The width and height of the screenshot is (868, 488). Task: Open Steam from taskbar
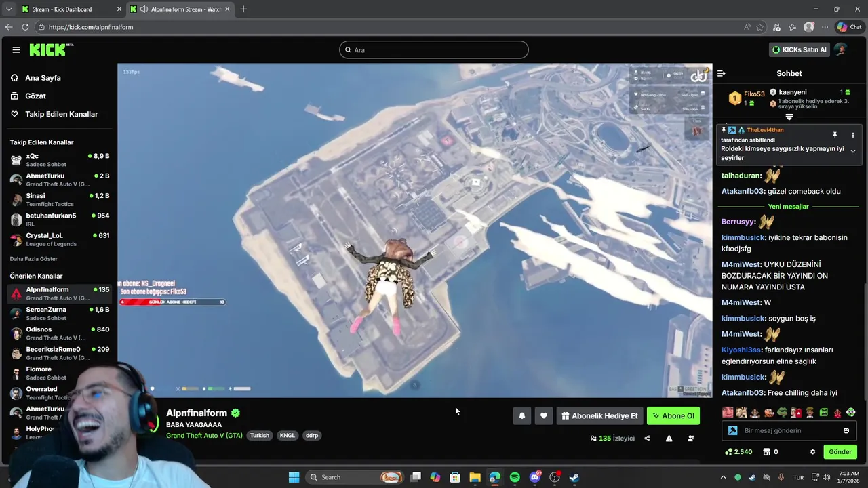tap(574, 477)
